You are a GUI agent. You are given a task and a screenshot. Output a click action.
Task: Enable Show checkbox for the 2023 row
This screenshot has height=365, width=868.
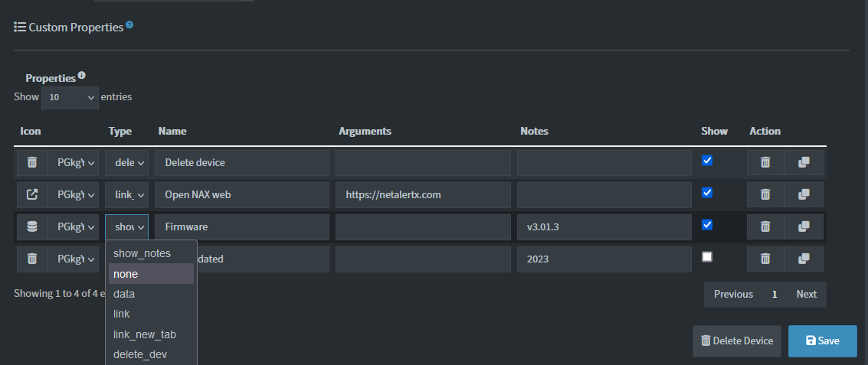click(x=707, y=257)
